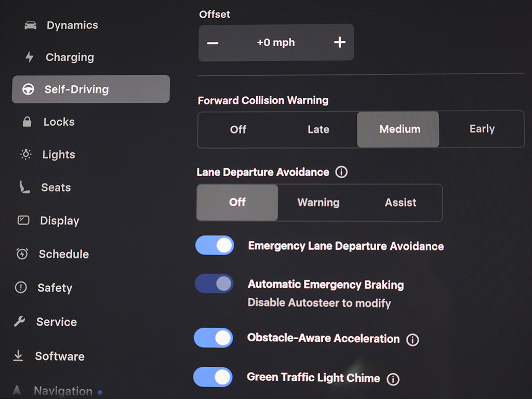Click the Offset label
The image size is (532, 399).
click(x=215, y=14)
